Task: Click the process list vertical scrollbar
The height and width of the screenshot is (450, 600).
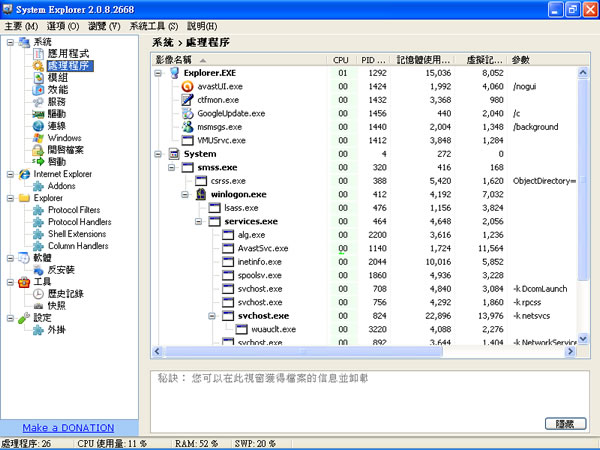Action: (583, 200)
